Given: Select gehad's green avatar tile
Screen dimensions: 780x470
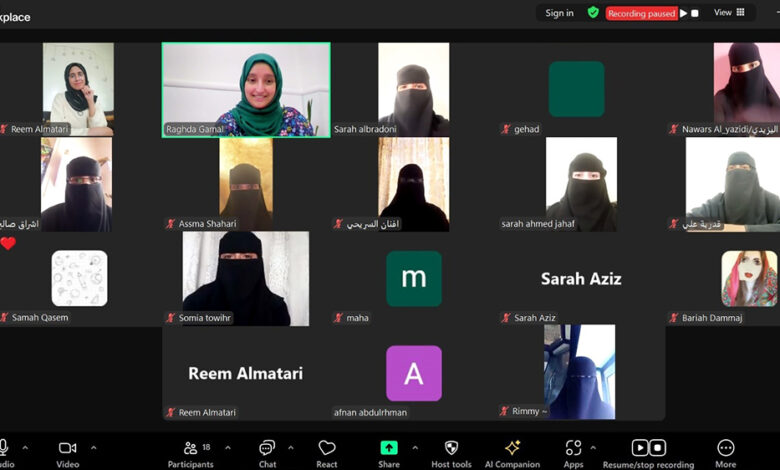Looking at the screenshot, I should 576,89.
